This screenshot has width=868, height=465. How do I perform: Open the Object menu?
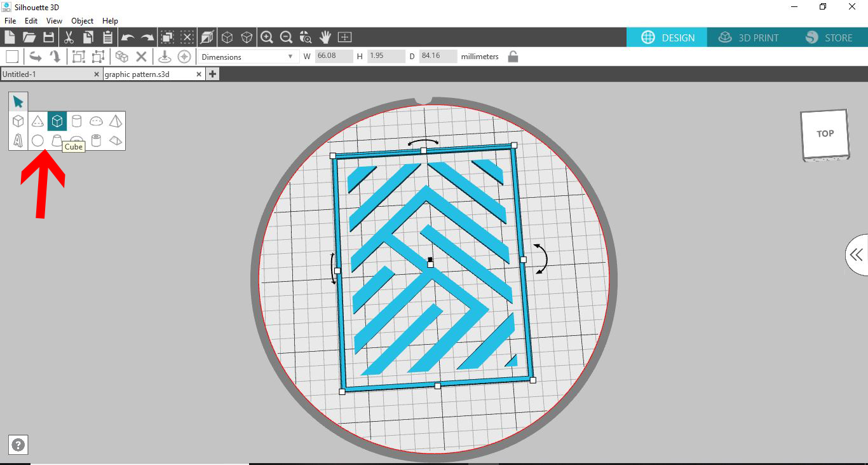83,21
